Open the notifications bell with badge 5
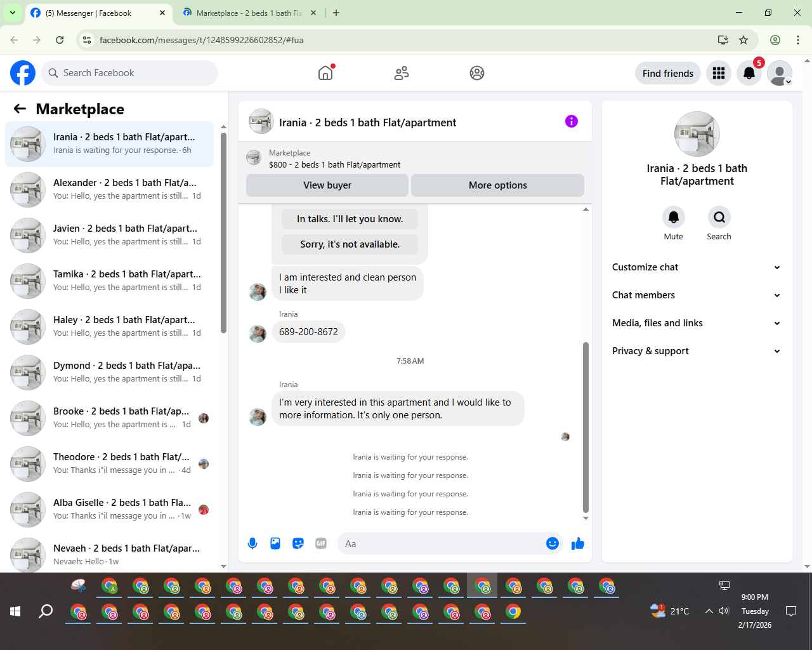 click(x=749, y=73)
